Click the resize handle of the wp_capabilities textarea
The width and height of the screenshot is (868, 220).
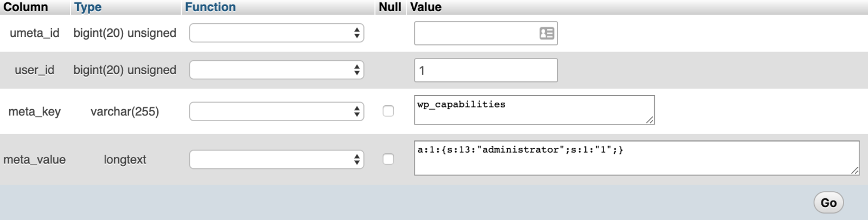point(650,120)
